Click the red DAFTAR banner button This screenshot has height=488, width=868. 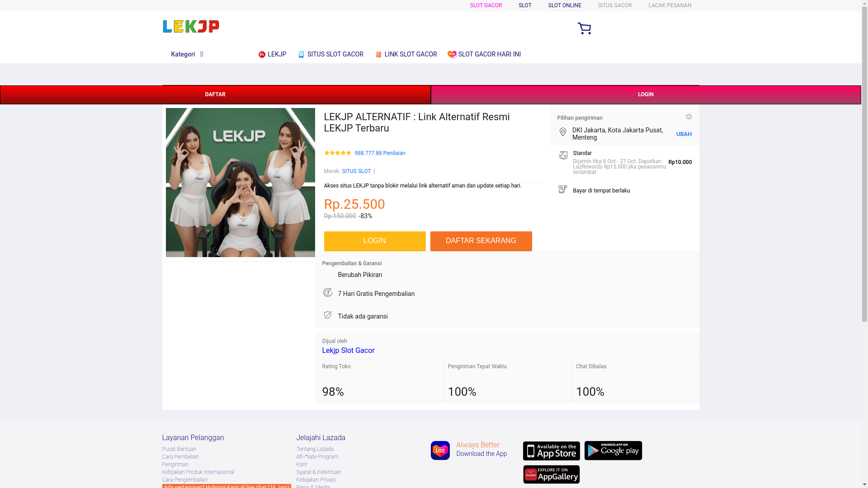pos(215,95)
